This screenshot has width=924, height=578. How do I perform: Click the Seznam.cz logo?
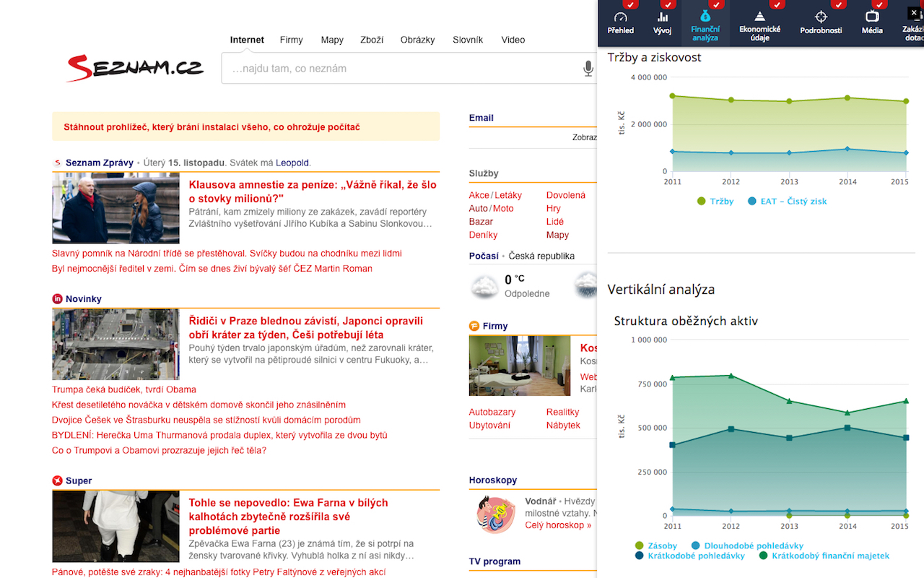[x=135, y=68]
